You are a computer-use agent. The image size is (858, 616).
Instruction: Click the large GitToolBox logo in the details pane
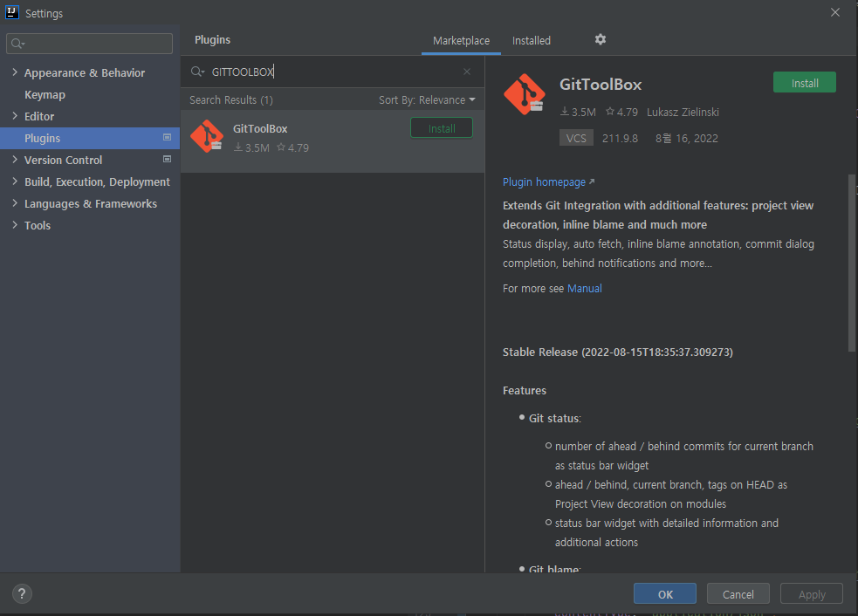click(x=525, y=94)
